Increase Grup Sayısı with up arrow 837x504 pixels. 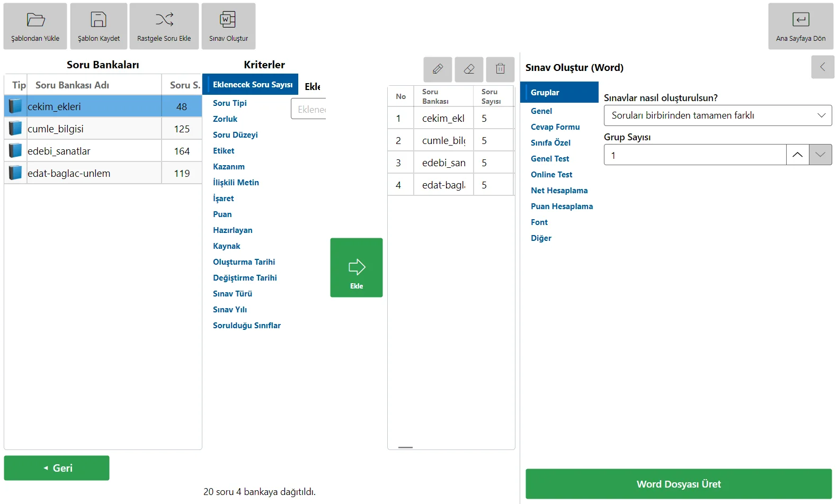coord(797,155)
